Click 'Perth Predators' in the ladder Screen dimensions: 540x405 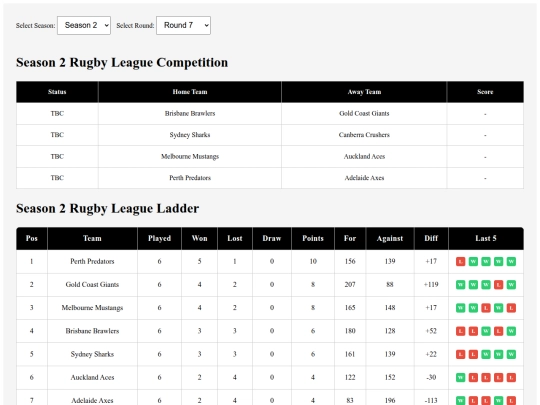tap(92, 261)
